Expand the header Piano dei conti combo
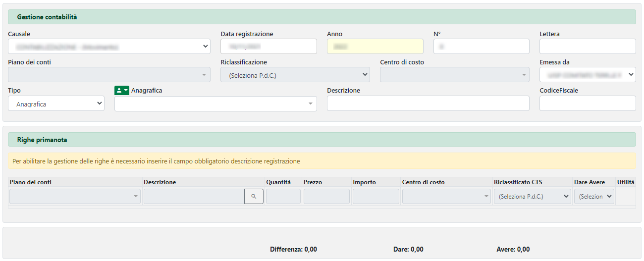The width and height of the screenshot is (644, 261). 109,75
